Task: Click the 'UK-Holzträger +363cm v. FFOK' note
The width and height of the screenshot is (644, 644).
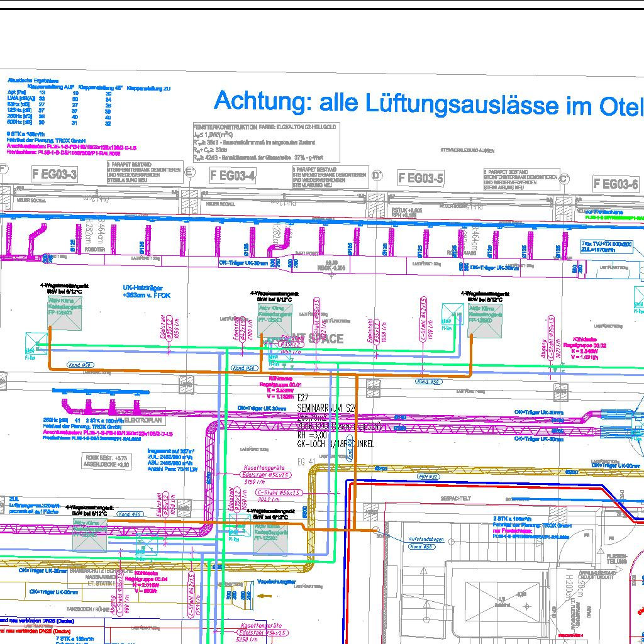Action: 147,292
